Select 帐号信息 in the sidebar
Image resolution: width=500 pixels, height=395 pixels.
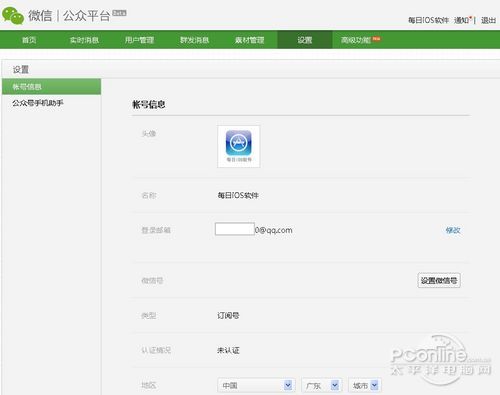(x=51, y=87)
